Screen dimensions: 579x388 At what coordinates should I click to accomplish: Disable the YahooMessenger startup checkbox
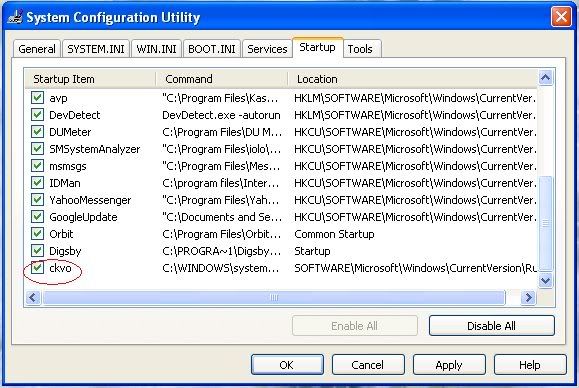pyautogui.click(x=37, y=200)
